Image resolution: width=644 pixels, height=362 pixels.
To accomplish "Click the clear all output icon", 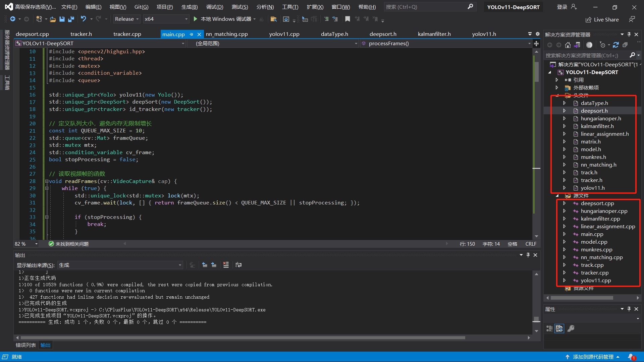I will pyautogui.click(x=226, y=265).
